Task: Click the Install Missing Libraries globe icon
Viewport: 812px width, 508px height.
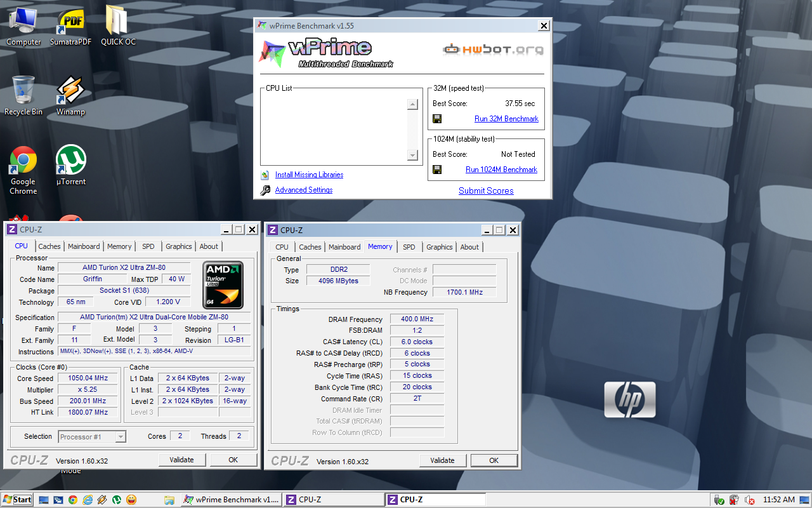Action: [x=265, y=175]
